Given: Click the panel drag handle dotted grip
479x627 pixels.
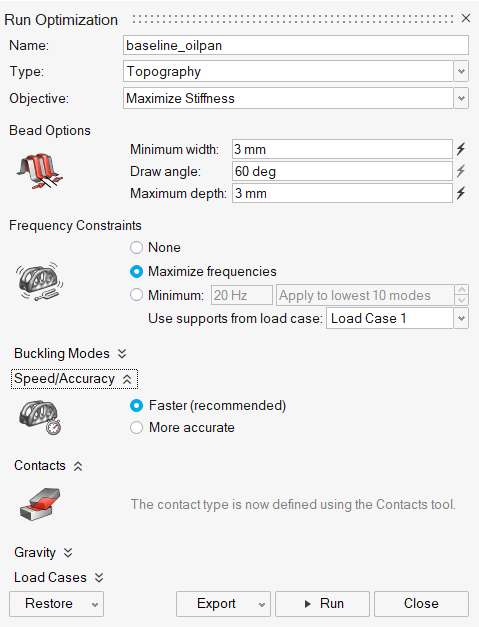Looking at the screenshot, I should (293, 19).
